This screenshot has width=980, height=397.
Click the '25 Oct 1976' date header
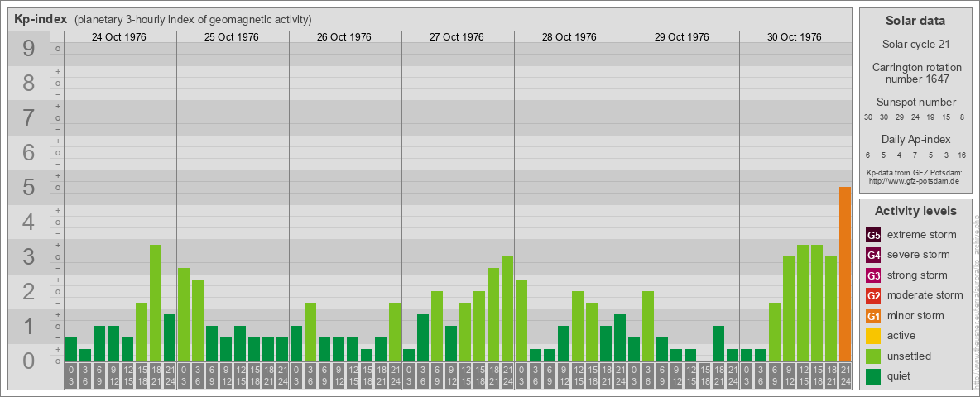click(x=232, y=37)
